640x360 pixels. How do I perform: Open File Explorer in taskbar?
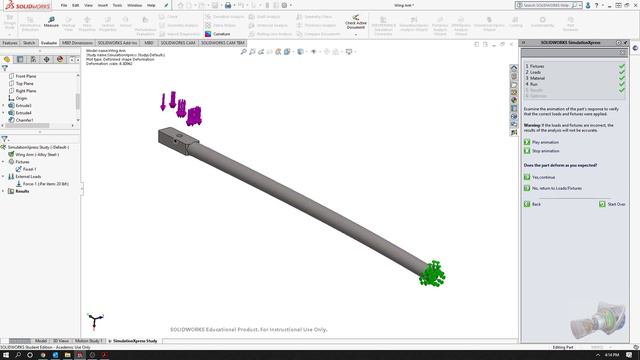pyautogui.click(x=67, y=355)
